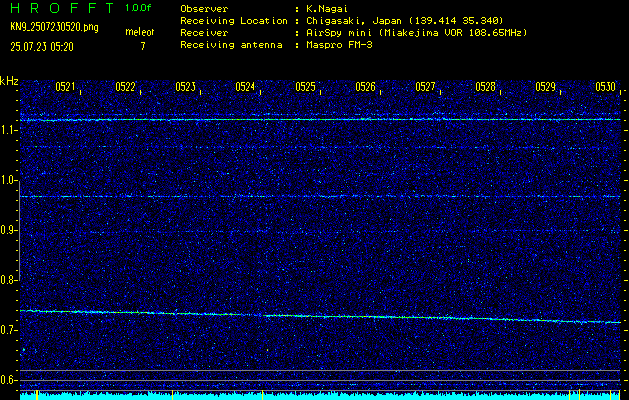The image size is (629, 400).
Task: Select observer name K.Nagai
Action: click(327, 9)
